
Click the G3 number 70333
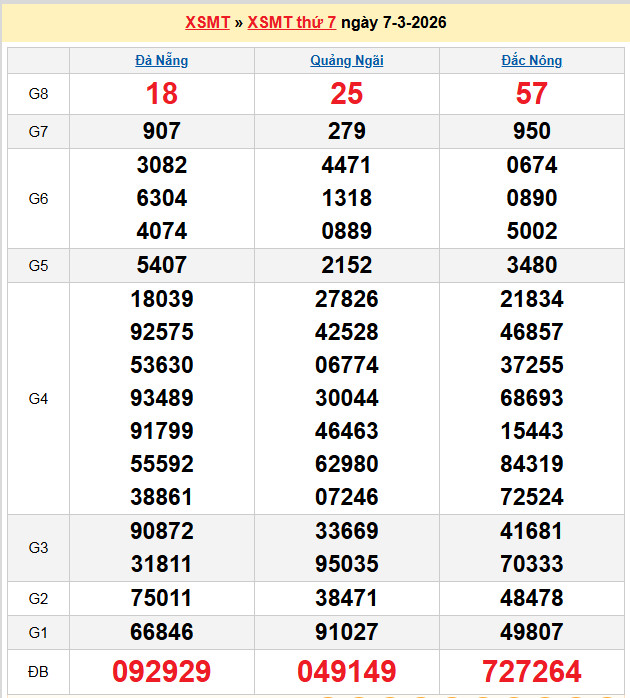(532, 564)
